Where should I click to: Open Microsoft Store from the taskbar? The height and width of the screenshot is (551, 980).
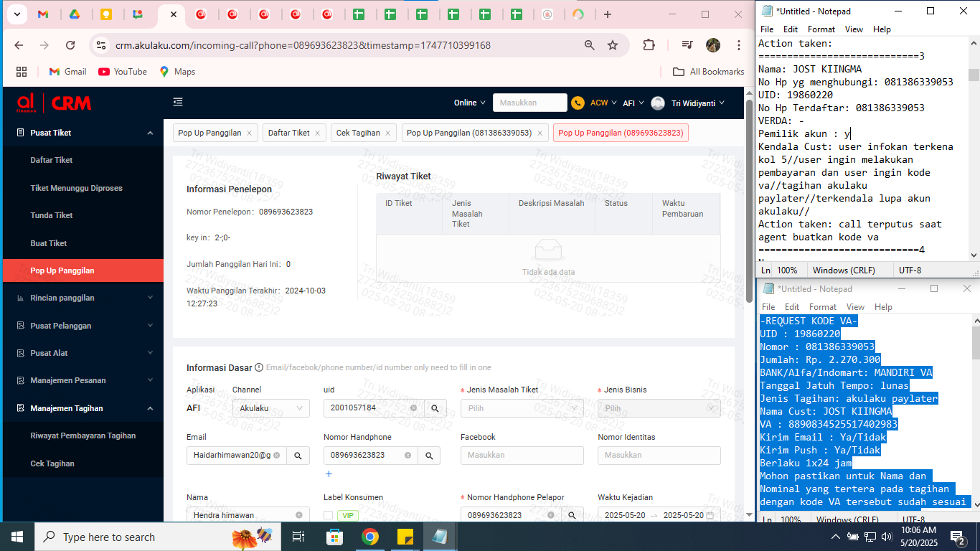pos(335,537)
